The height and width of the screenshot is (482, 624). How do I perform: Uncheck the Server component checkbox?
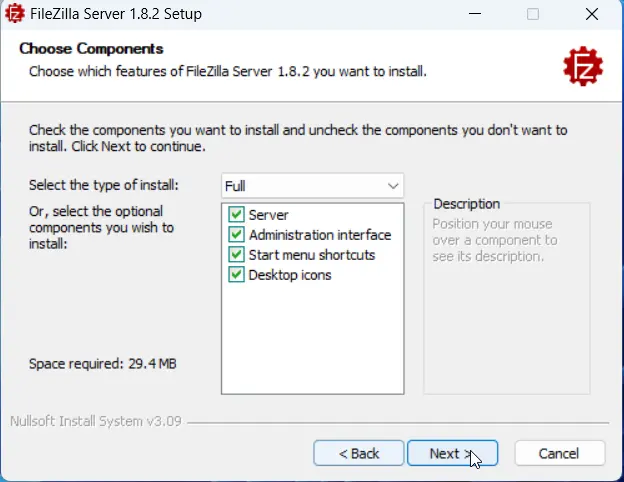click(236, 215)
